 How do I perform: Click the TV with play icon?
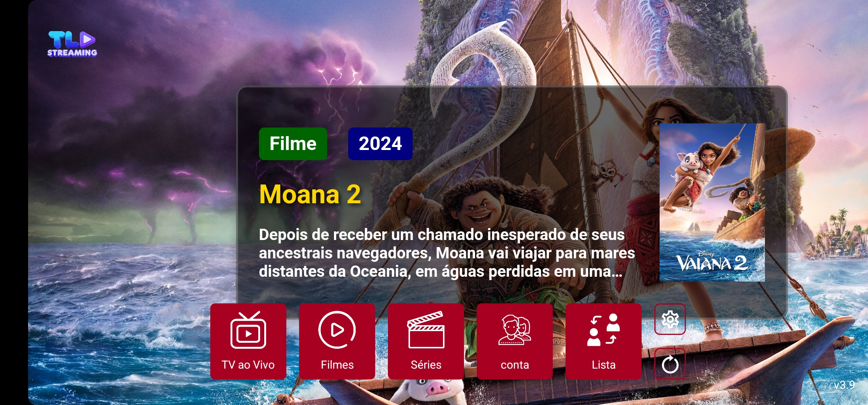tap(248, 330)
